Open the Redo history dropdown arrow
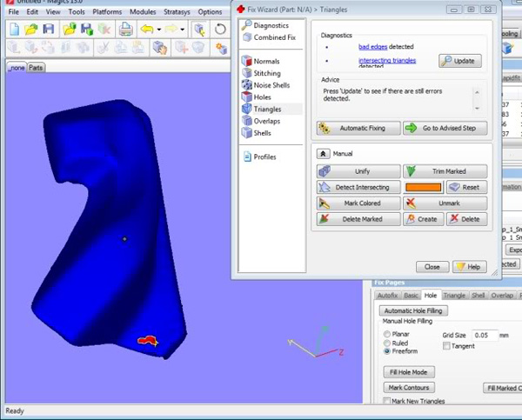The width and height of the screenshot is (522, 420). click(x=183, y=29)
